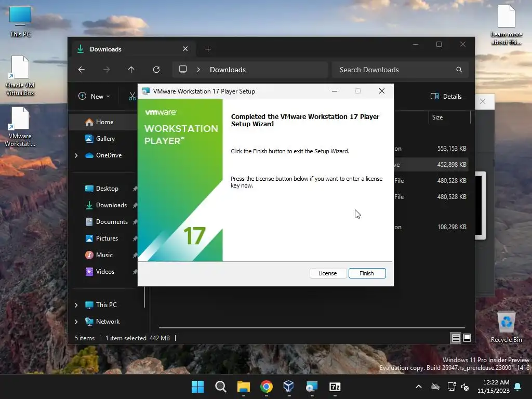Expand the OneDrive tree node
Image resolution: width=532 pixels, height=399 pixels.
tap(76, 155)
